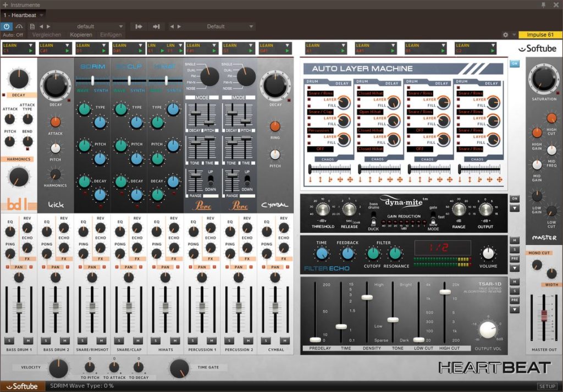Screen dimensions: 563x392
Task: Click the MIDI input routing arrow icon
Action: (x=139, y=26)
